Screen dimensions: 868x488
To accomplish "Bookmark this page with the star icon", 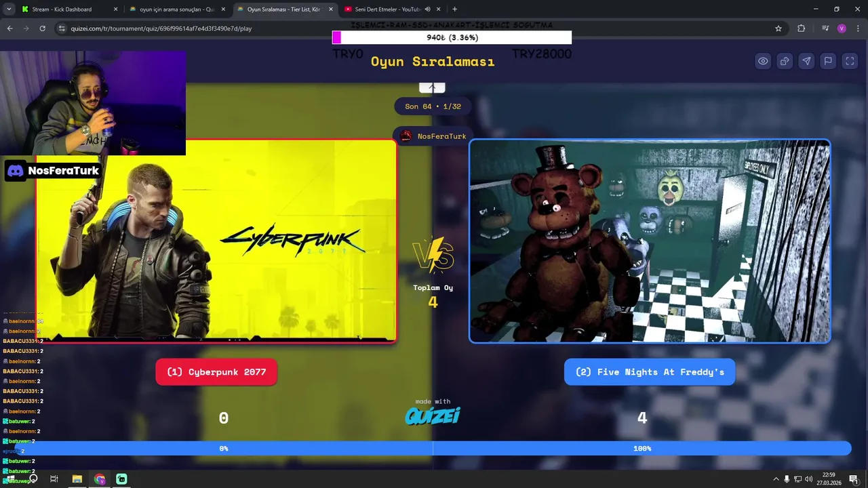I will [x=778, y=28].
